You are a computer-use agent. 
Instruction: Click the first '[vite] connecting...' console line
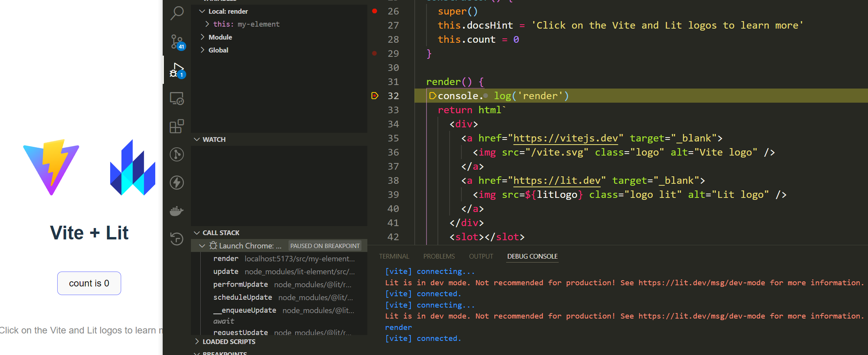coord(430,271)
